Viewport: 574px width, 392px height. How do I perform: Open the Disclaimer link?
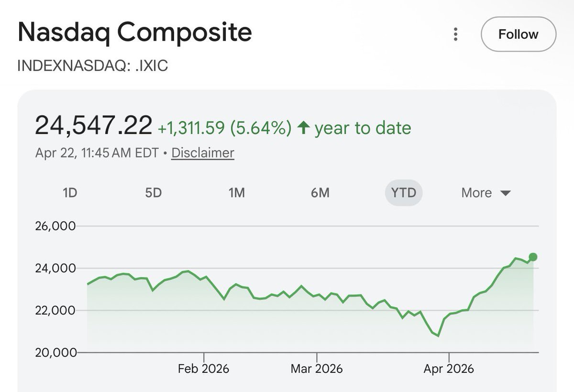coord(203,153)
